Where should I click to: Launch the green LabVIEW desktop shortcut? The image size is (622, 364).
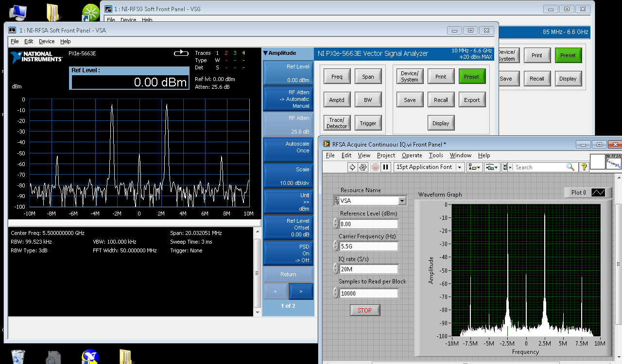tap(90, 12)
